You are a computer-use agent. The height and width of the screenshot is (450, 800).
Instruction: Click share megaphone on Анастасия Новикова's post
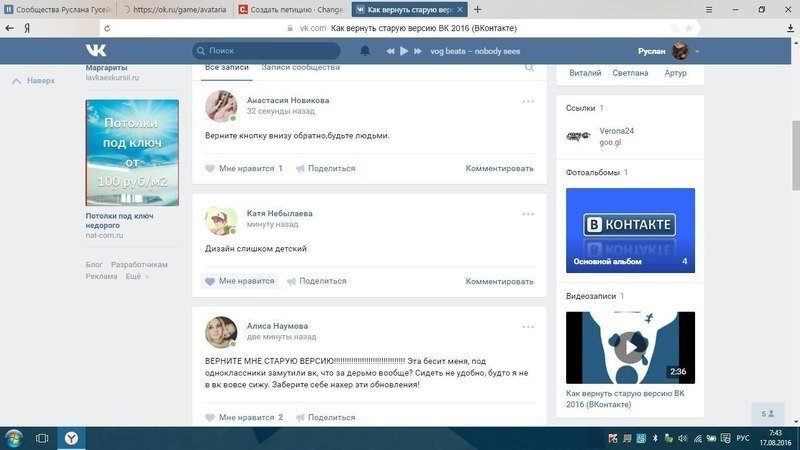point(301,168)
